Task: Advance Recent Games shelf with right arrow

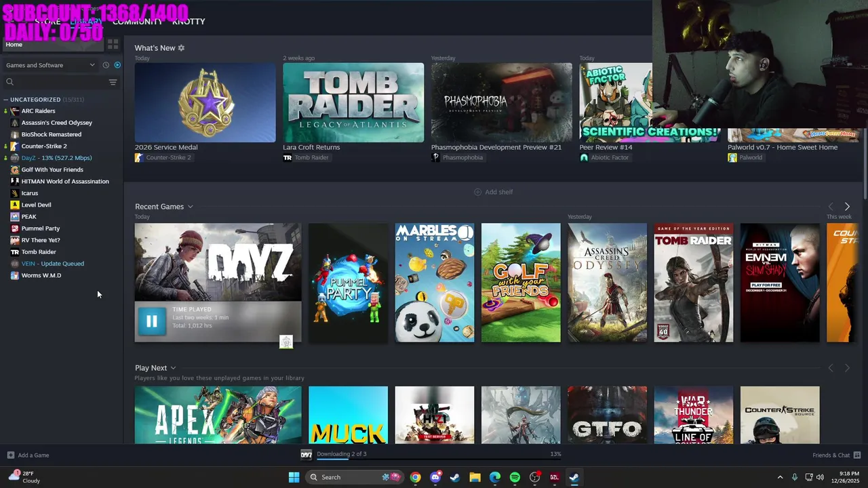Action: coord(847,207)
